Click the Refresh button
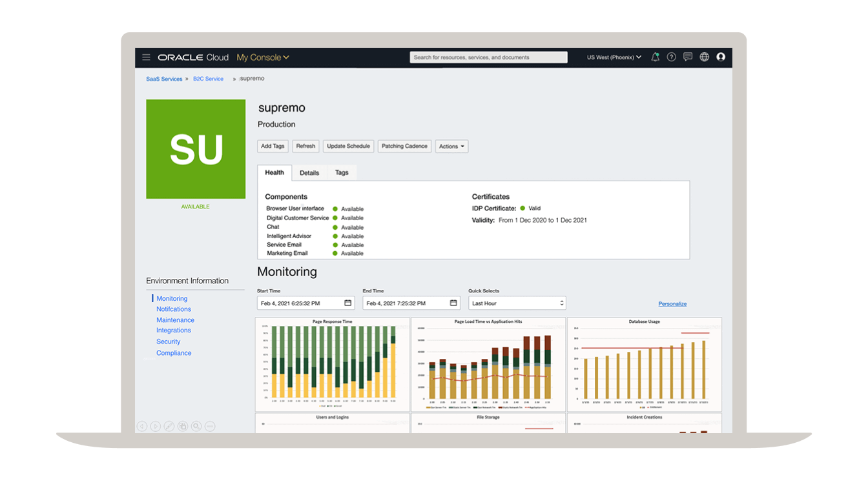The width and height of the screenshot is (868, 488). 305,146
